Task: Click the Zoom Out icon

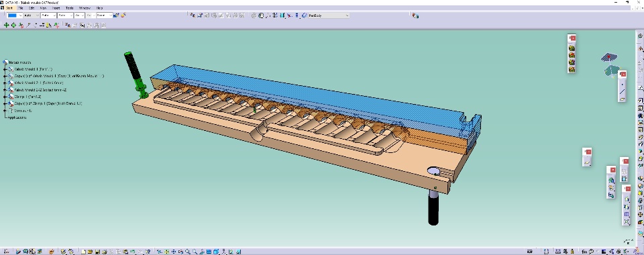Action: 195,252
